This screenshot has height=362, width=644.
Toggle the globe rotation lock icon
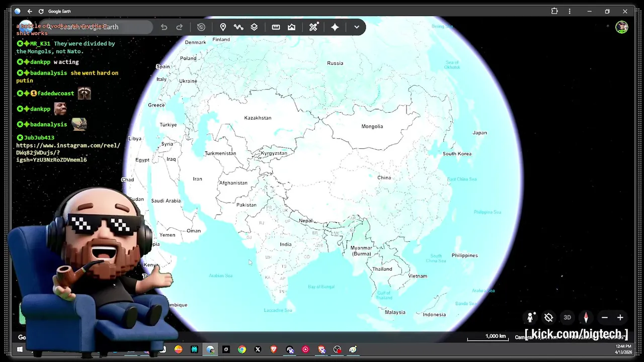[x=549, y=318]
